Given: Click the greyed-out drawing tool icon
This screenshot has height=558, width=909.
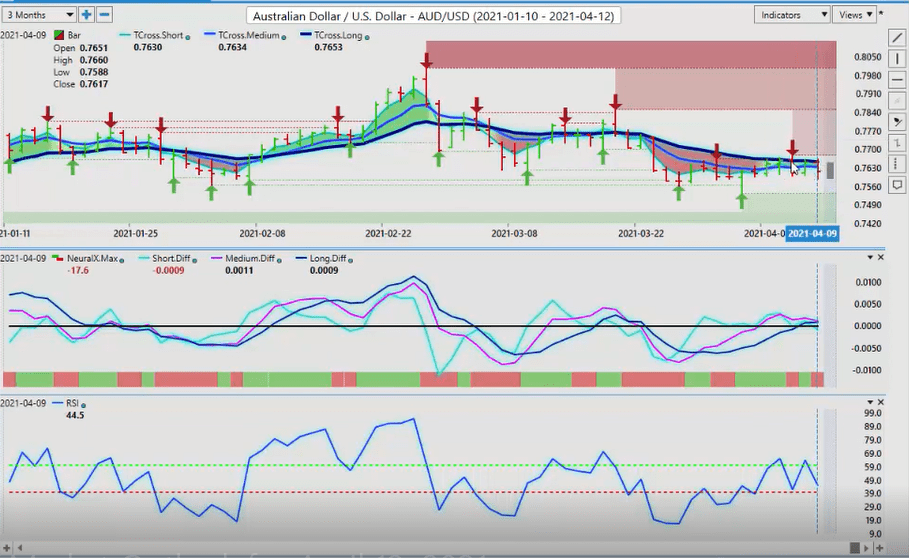Looking at the screenshot, I should tap(896, 100).
